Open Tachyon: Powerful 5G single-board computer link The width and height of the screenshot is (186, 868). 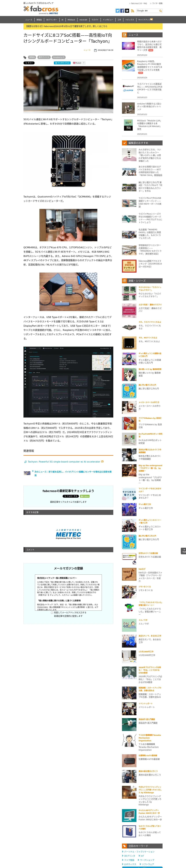[x=64, y=462]
